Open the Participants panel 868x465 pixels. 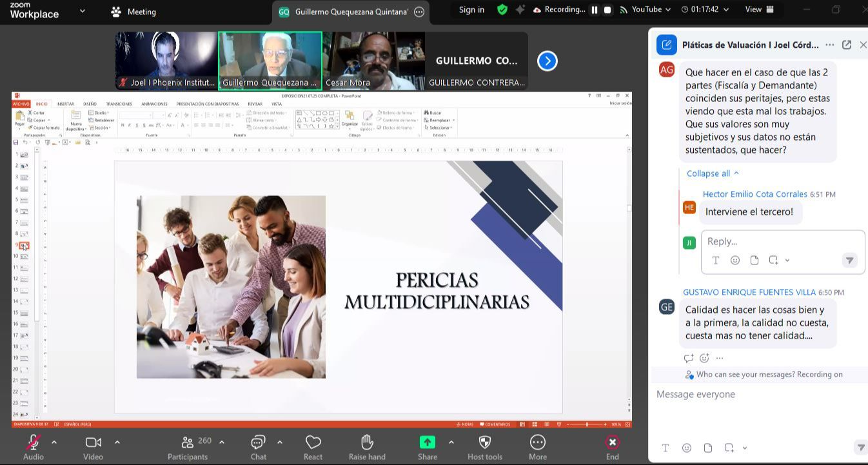188,447
